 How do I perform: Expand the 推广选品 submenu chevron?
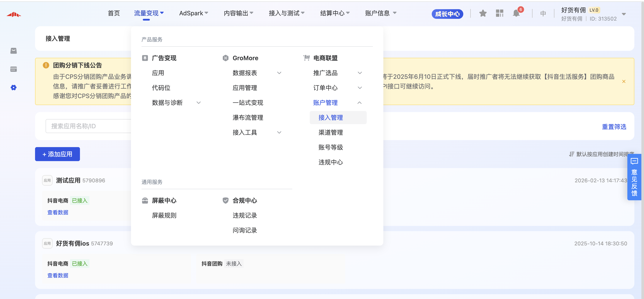click(x=359, y=73)
